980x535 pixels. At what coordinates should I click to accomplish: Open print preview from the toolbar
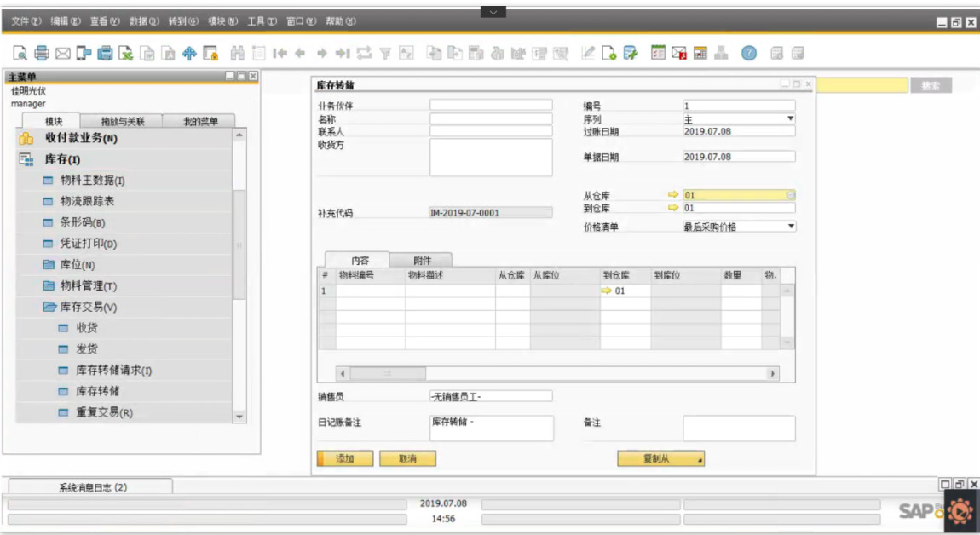tap(20, 54)
